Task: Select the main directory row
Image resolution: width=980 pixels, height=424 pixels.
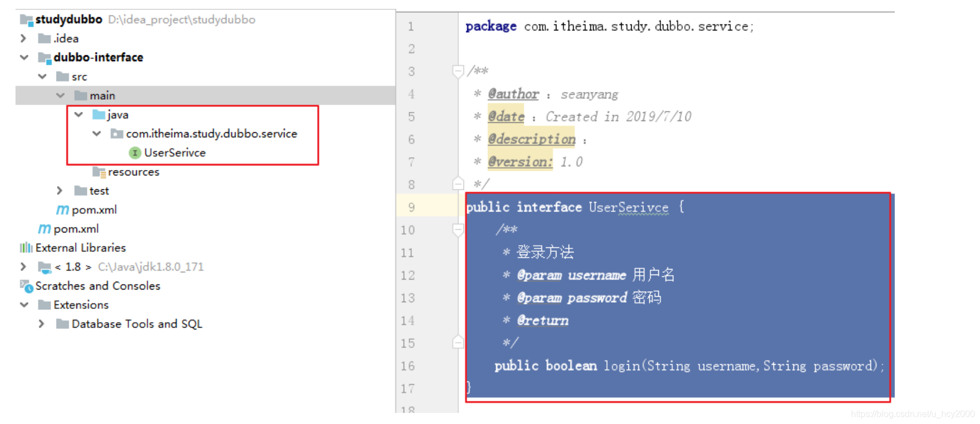Action: pos(205,96)
